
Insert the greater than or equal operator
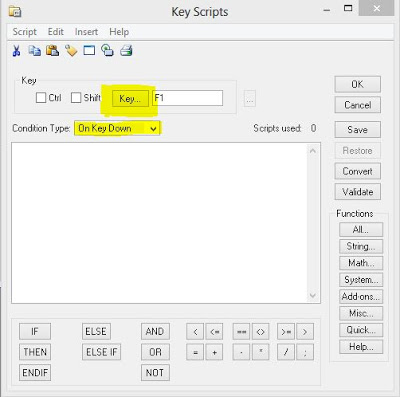pyautogui.click(x=286, y=332)
